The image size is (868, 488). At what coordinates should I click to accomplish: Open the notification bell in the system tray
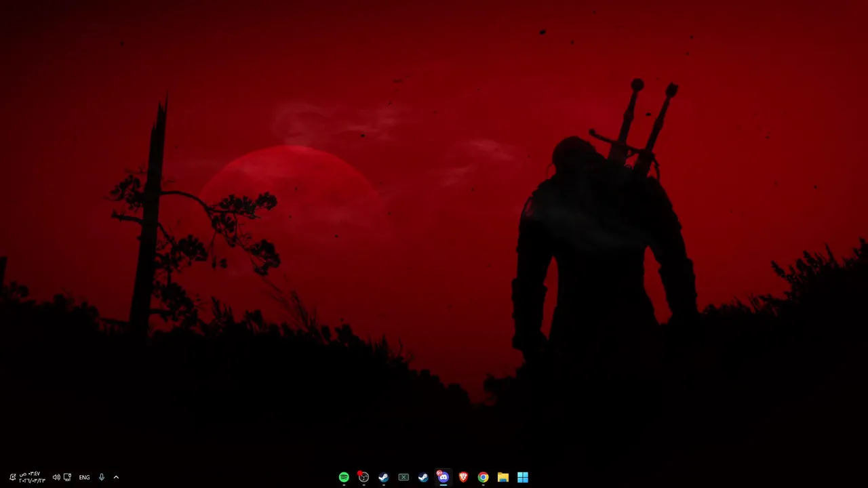point(12,477)
